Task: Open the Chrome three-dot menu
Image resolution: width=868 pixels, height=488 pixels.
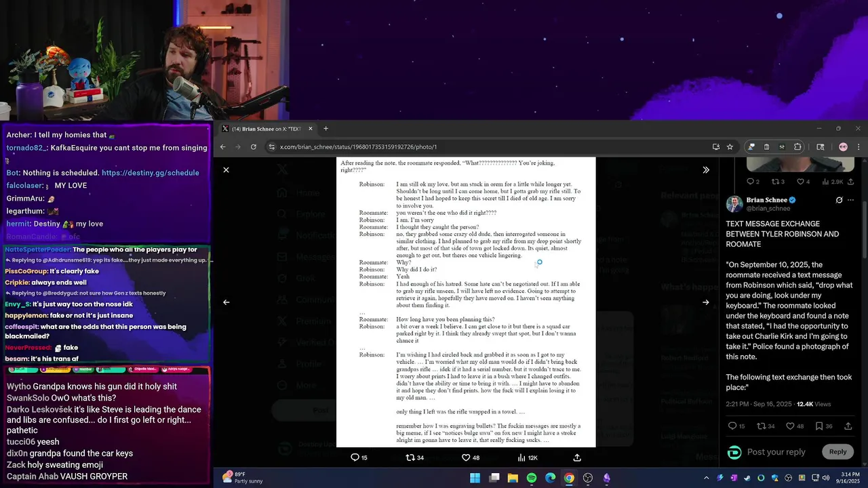Action: (x=859, y=146)
